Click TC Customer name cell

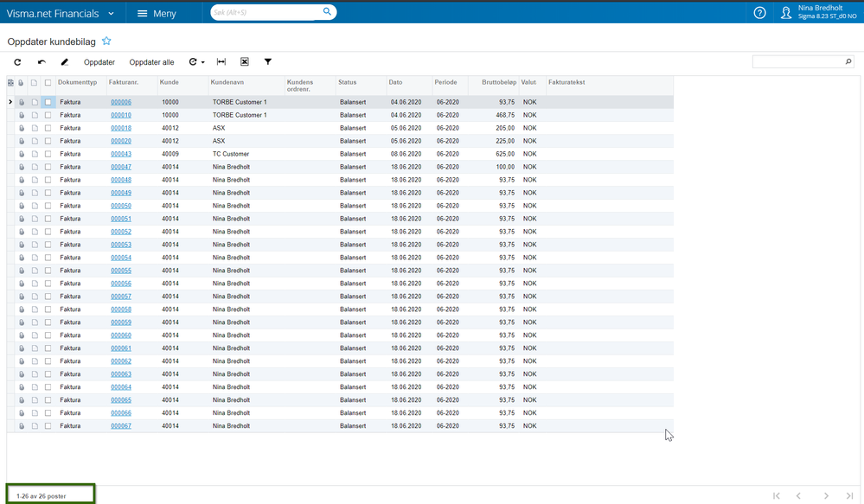point(231,154)
